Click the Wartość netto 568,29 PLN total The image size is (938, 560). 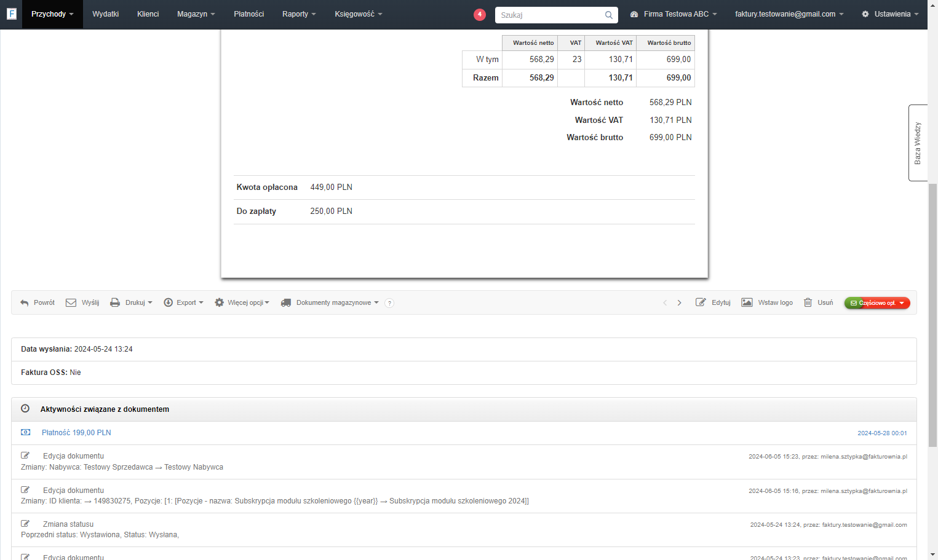pyautogui.click(x=670, y=103)
